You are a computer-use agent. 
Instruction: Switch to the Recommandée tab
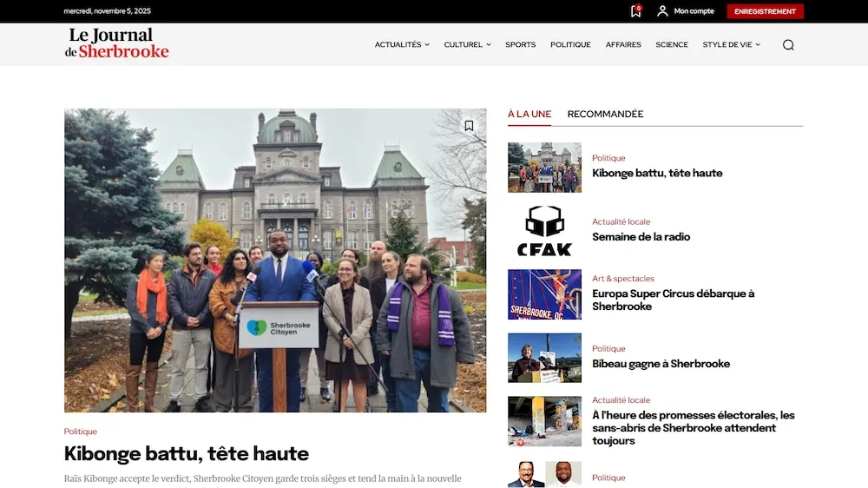(605, 114)
